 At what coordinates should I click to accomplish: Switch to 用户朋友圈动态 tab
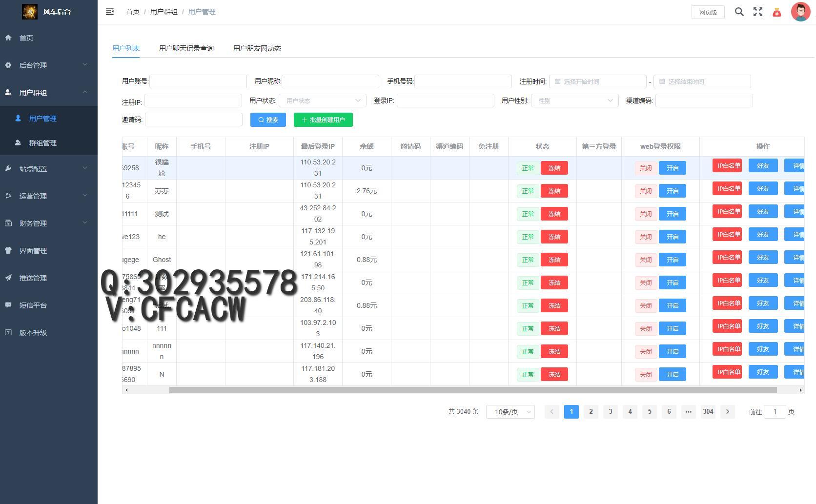pyautogui.click(x=257, y=48)
